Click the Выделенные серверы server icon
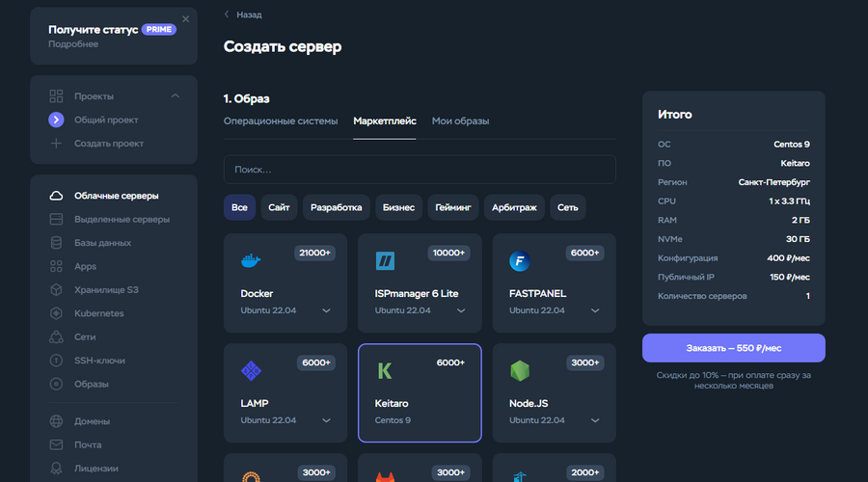The image size is (868, 482). [x=56, y=219]
